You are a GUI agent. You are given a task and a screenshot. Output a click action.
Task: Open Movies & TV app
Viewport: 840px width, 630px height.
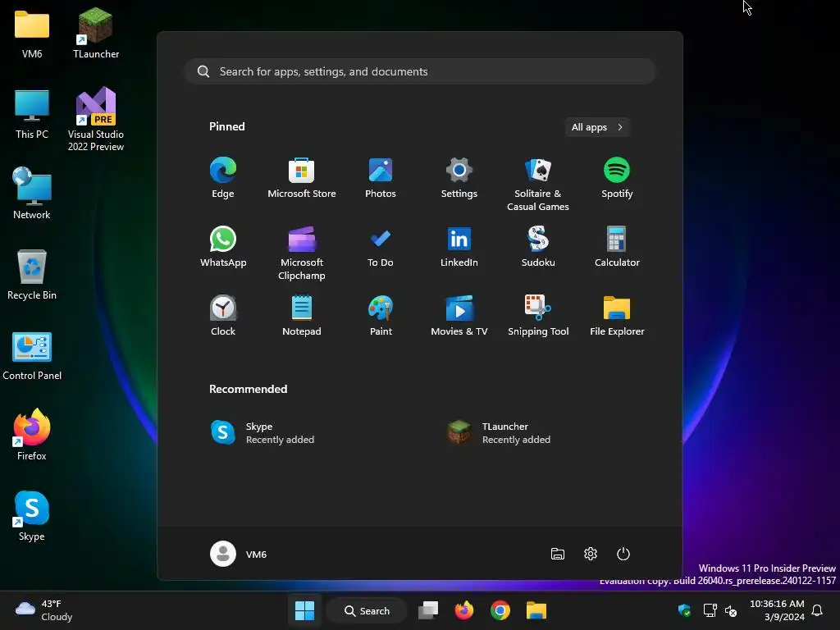(x=459, y=316)
